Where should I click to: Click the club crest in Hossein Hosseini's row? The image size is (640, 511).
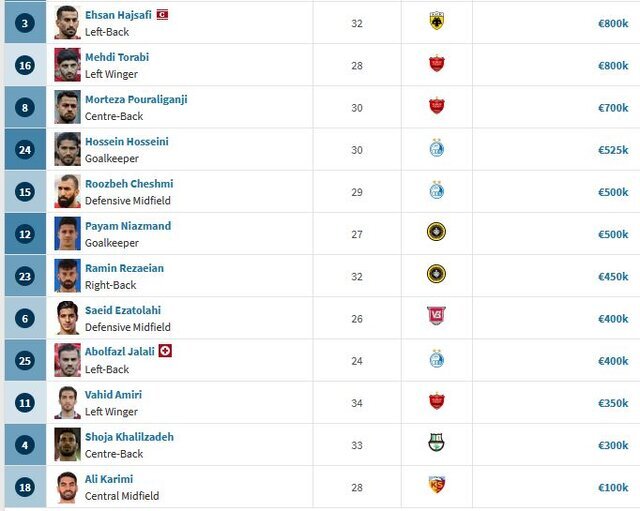(436, 149)
